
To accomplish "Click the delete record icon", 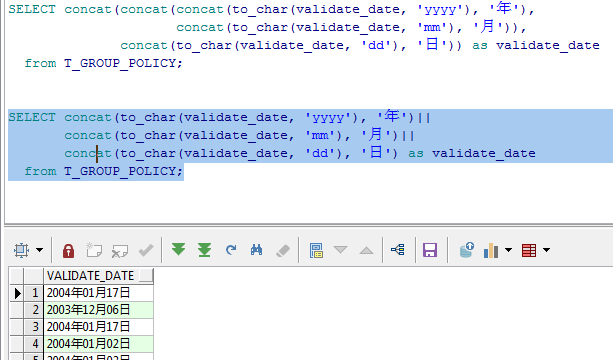I will [120, 251].
